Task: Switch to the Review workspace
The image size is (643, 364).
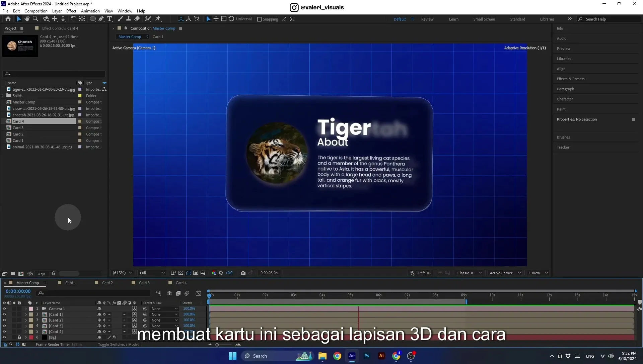Action: click(427, 19)
